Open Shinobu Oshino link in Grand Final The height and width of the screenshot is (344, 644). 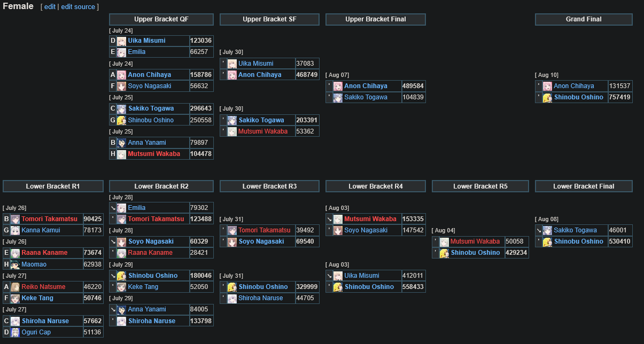(579, 98)
